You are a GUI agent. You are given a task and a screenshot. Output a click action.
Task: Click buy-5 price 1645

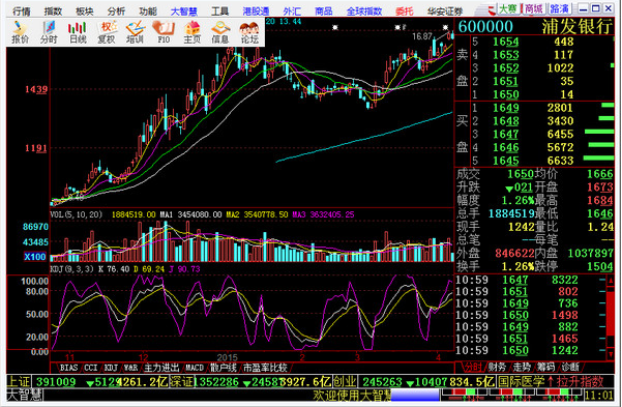coord(506,161)
